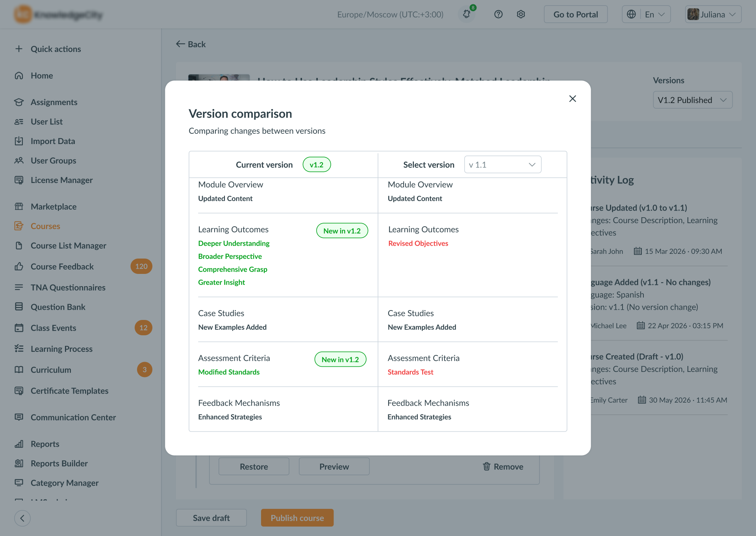Viewport: 756px width, 536px height.
Task: Click the Communication Center chat icon
Action: pyautogui.click(x=19, y=417)
